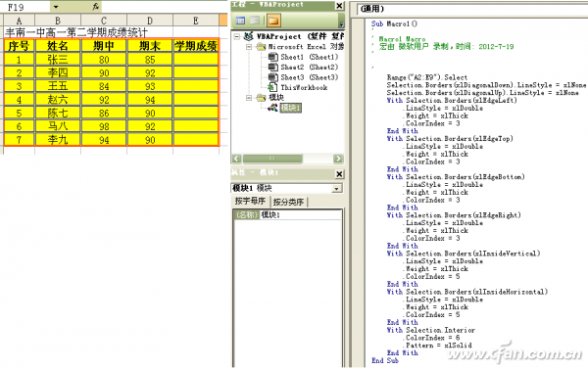
Task: Select column D header
Action: pyautogui.click(x=150, y=21)
